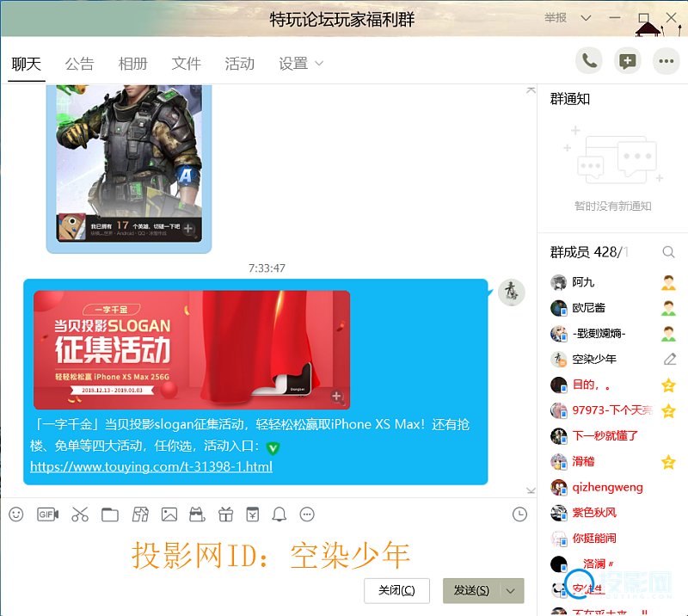This screenshot has width=688, height=616.
Task: Click the plus icon on the slogan banner
Action: click(x=336, y=396)
